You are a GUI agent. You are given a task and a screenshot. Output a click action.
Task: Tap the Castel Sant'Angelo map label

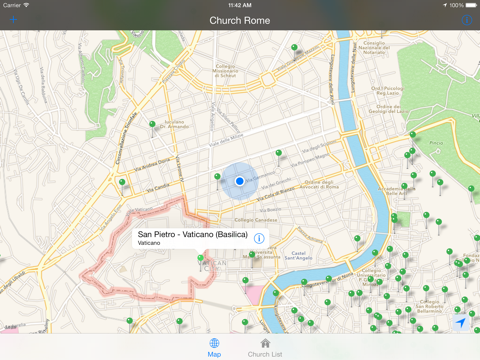(298, 255)
